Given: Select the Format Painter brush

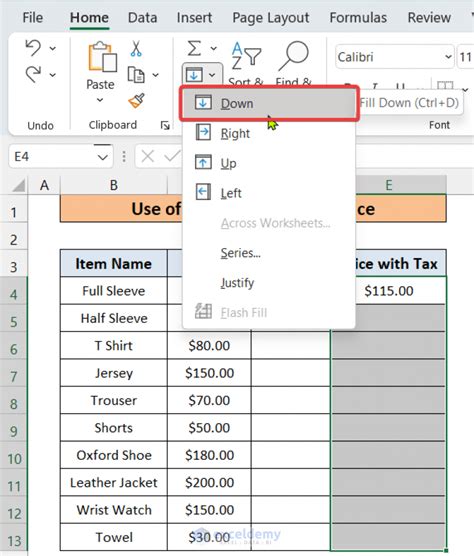Looking at the screenshot, I should tap(136, 101).
